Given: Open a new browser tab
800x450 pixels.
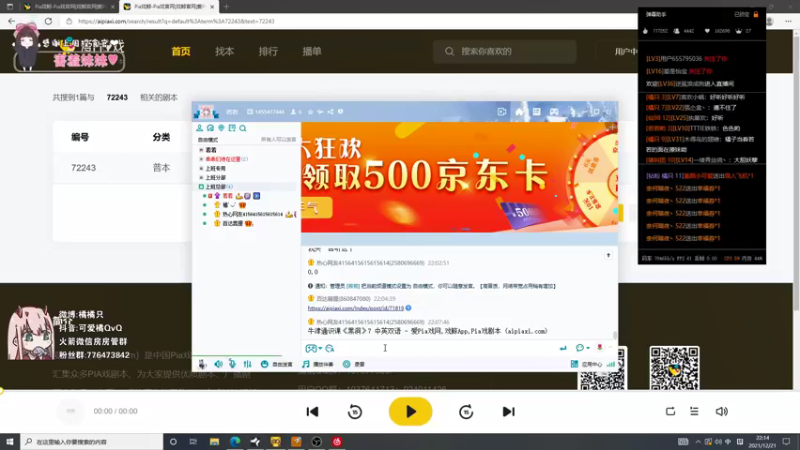Looking at the screenshot, I should [x=226, y=7].
